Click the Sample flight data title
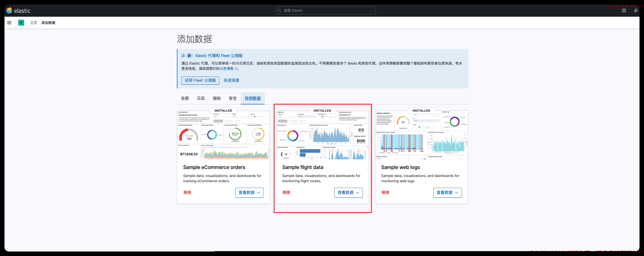This screenshot has height=256, width=644. [x=303, y=167]
